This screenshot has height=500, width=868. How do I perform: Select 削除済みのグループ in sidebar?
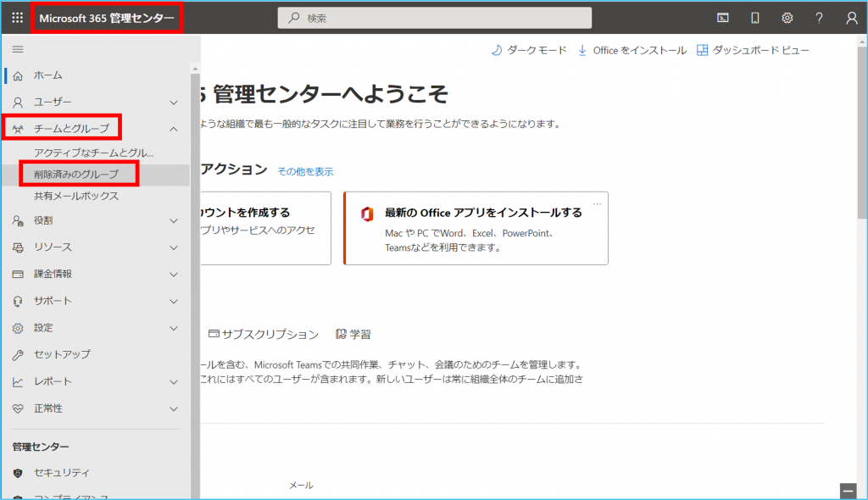(76, 174)
